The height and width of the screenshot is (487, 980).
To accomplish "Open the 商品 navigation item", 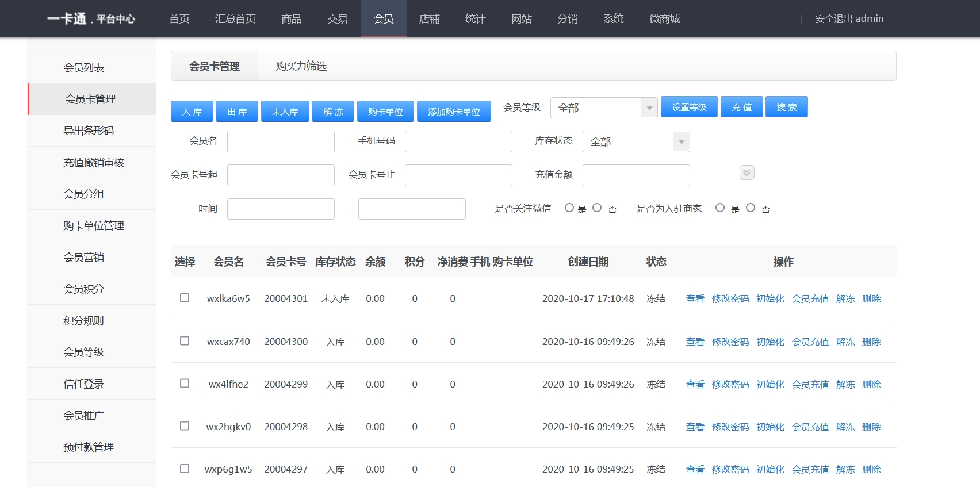I will click(292, 18).
